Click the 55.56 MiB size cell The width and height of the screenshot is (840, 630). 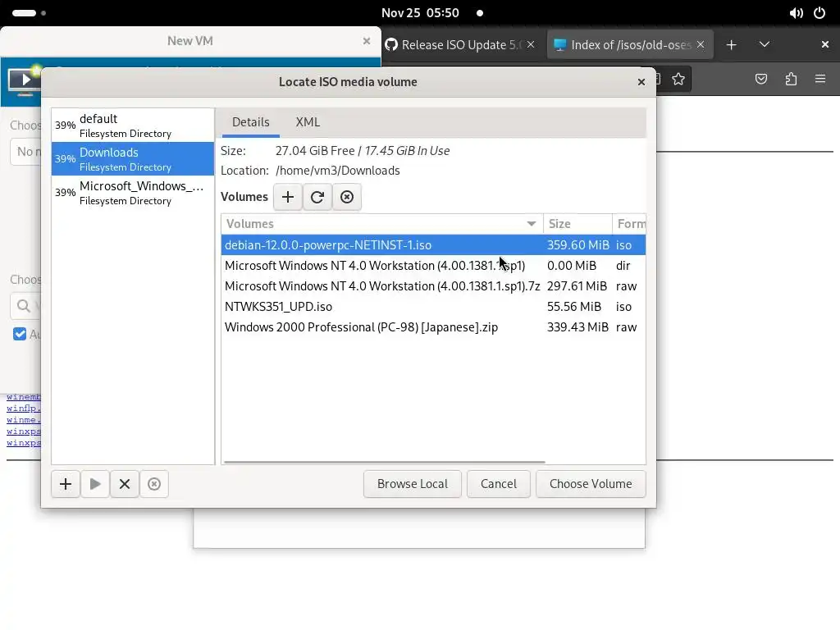click(574, 307)
